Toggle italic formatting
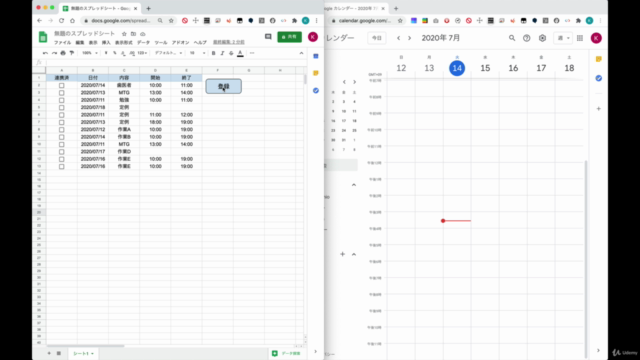The width and height of the screenshot is (640, 360). (222, 53)
